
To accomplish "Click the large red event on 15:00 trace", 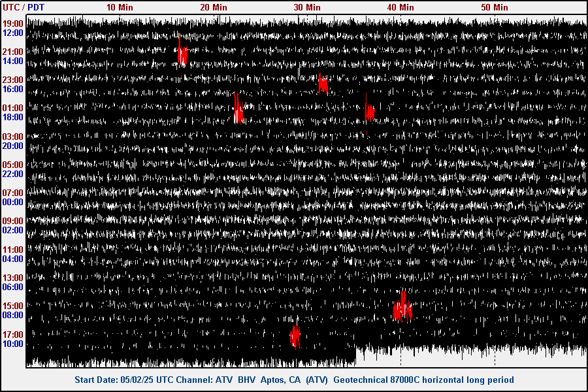I will (x=402, y=308).
